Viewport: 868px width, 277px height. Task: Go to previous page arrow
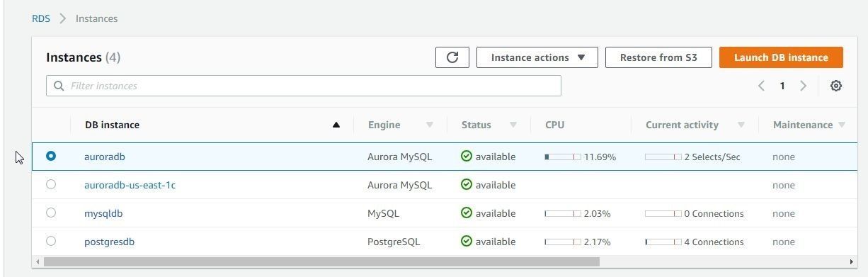click(761, 86)
